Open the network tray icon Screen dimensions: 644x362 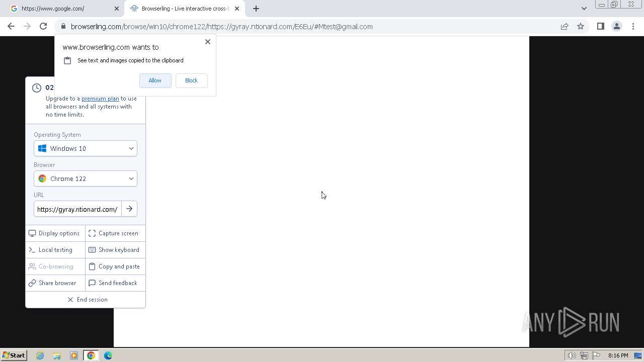point(584,355)
